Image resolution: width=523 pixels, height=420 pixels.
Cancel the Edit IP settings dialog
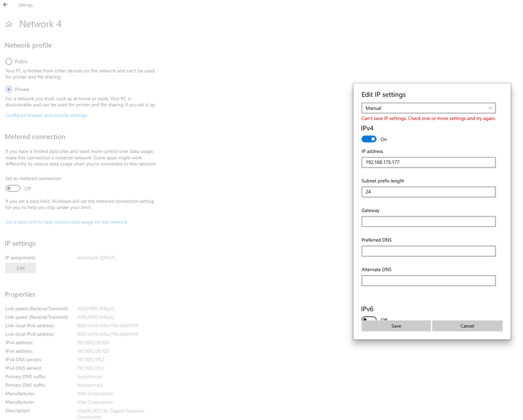(467, 326)
